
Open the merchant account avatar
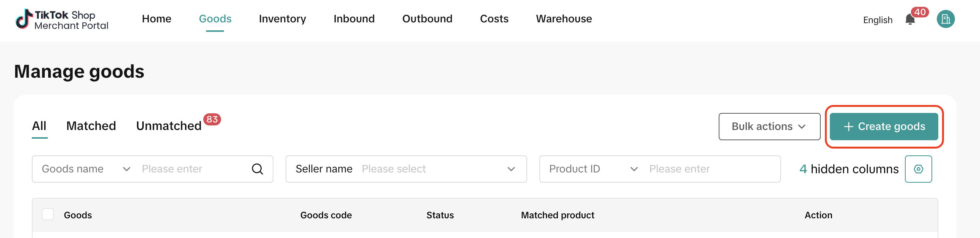[x=945, y=19]
